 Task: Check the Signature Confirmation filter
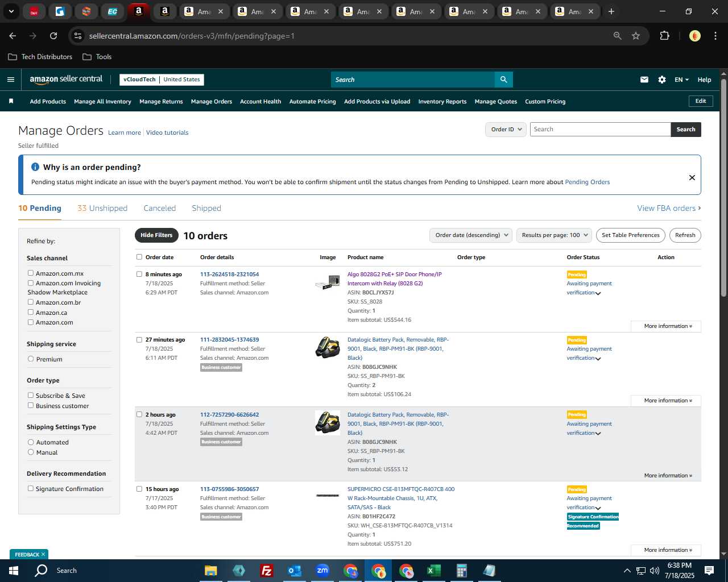[x=31, y=488]
